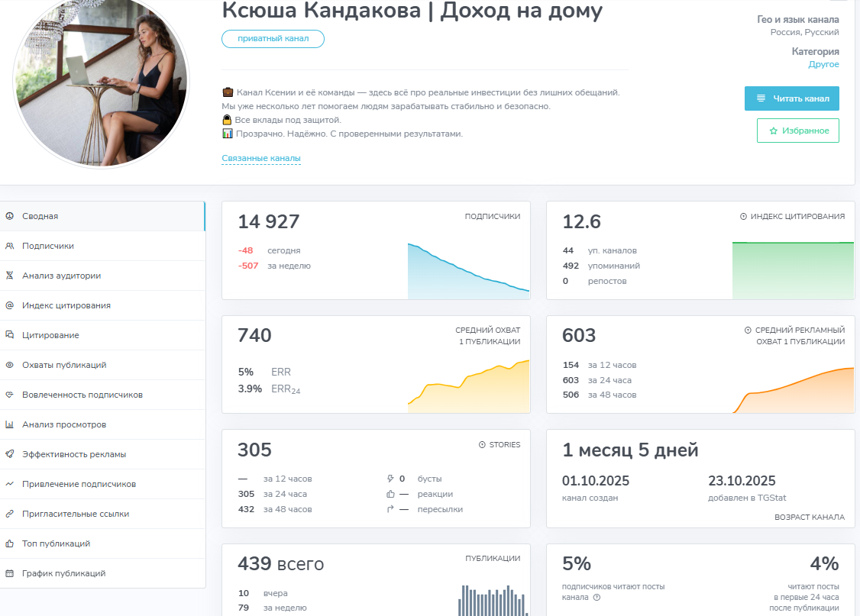Open the Цитирование menu item
This screenshot has height=616, width=860.
click(x=50, y=335)
